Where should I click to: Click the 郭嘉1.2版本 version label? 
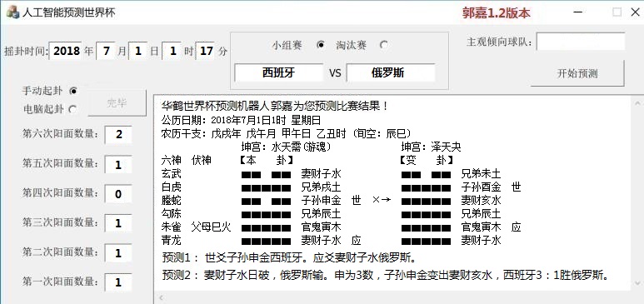(497, 12)
